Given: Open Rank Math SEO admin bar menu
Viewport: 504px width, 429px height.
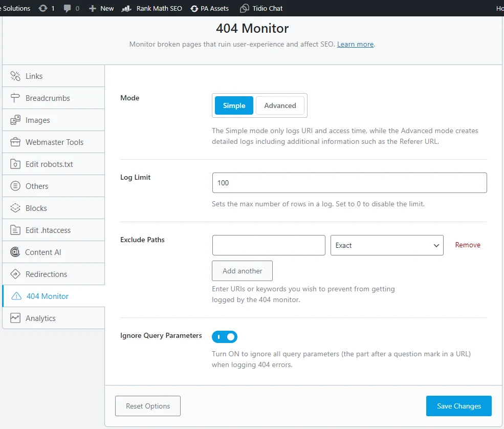Looking at the screenshot, I should pyautogui.click(x=152, y=8).
